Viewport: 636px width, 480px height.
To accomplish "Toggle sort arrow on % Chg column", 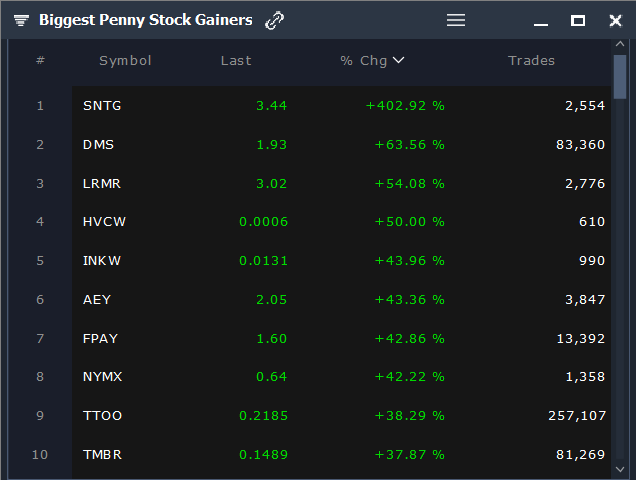I will click(398, 60).
